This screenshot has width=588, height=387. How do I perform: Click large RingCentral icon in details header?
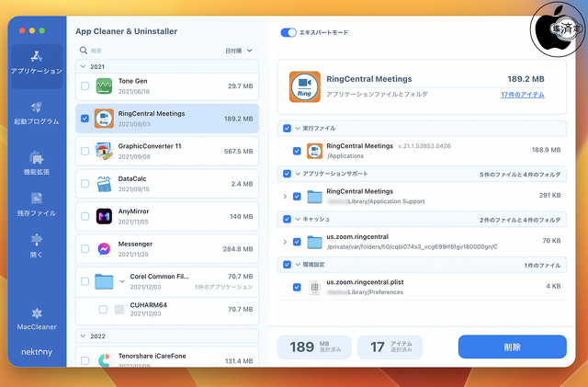[304, 86]
